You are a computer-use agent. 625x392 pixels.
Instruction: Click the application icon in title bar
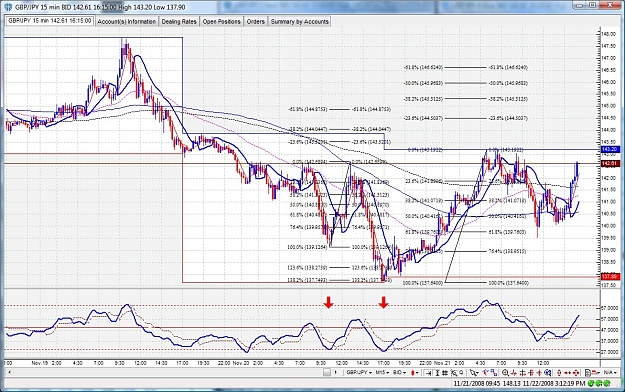tap(8, 7)
